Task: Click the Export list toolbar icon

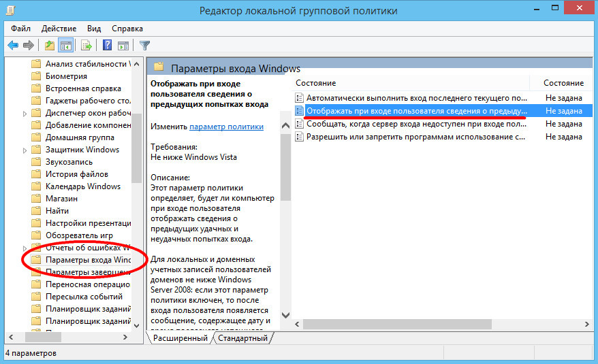Action: click(x=86, y=46)
